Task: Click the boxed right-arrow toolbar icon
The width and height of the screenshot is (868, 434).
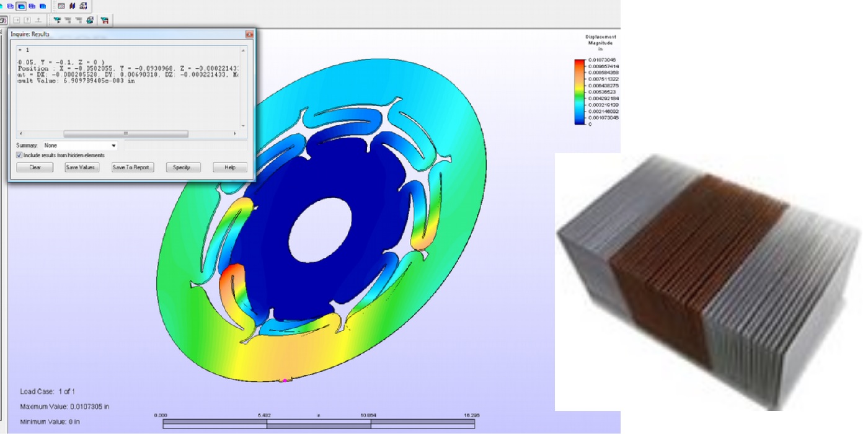Action: tap(16, 20)
